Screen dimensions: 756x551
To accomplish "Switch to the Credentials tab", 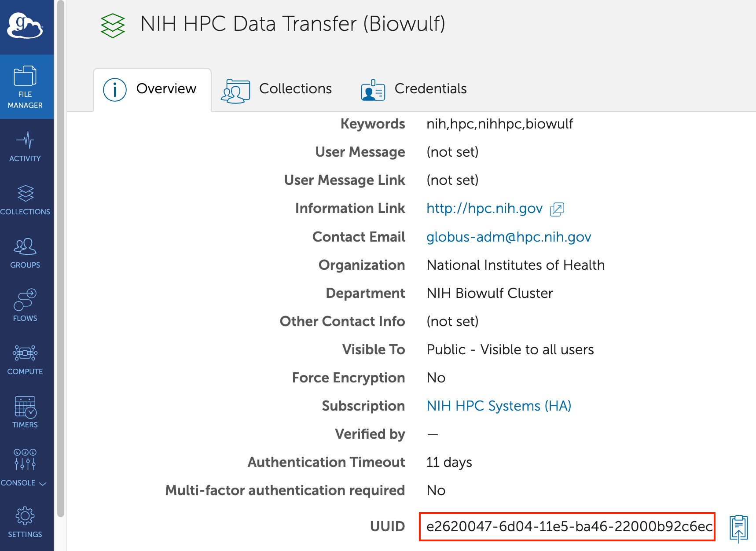I will click(414, 89).
